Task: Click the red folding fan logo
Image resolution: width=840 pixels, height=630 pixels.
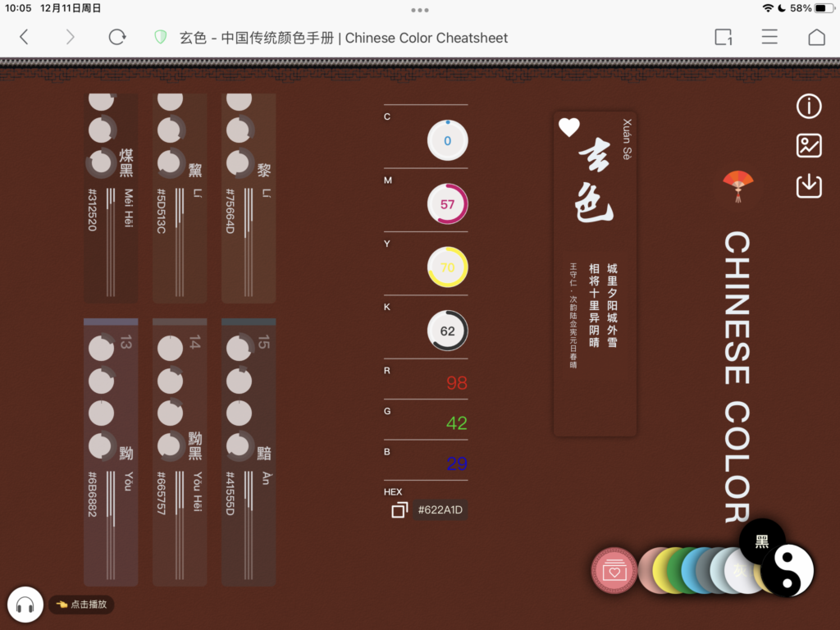Action: click(737, 185)
